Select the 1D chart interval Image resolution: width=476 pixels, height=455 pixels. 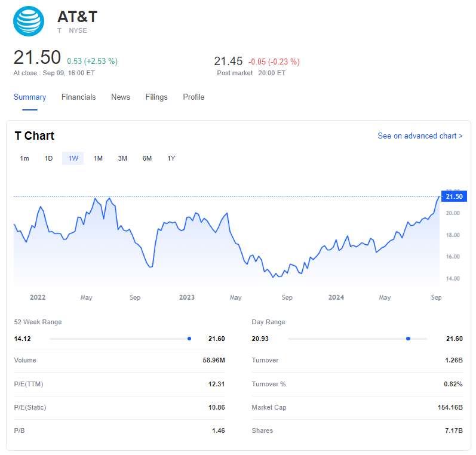click(x=49, y=158)
